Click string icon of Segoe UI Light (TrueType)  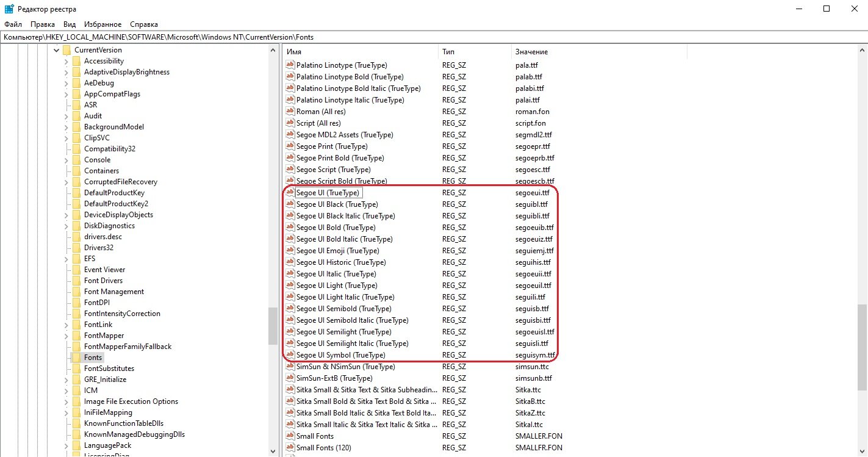[290, 286]
